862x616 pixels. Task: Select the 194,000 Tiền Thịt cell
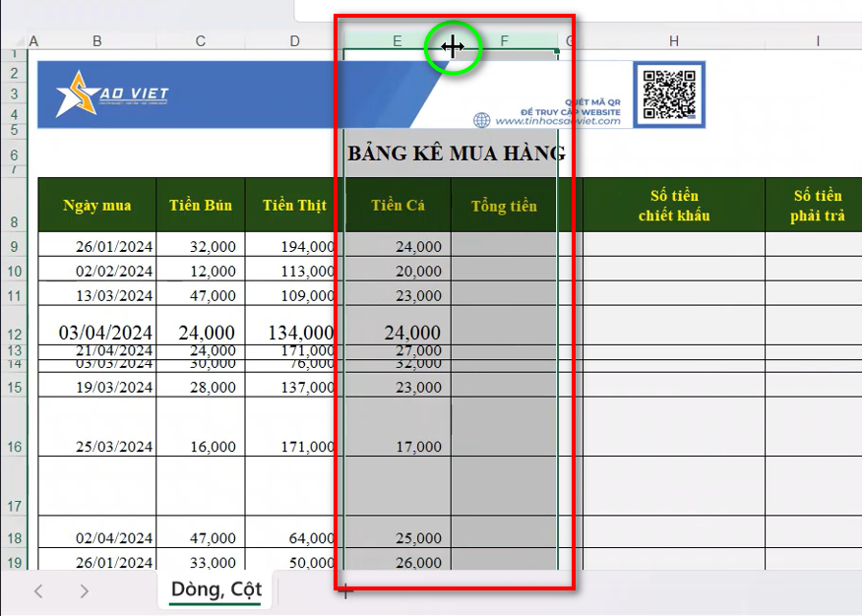[x=294, y=246]
